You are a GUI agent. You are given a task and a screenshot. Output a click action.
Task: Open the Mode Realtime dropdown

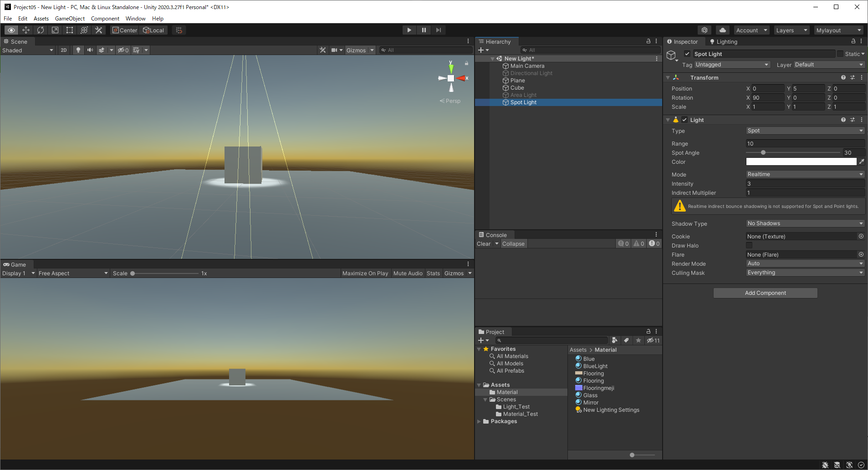click(x=805, y=174)
